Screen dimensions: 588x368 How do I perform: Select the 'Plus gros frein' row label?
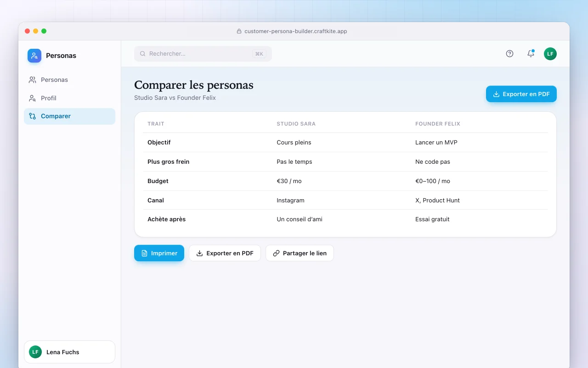click(x=168, y=162)
